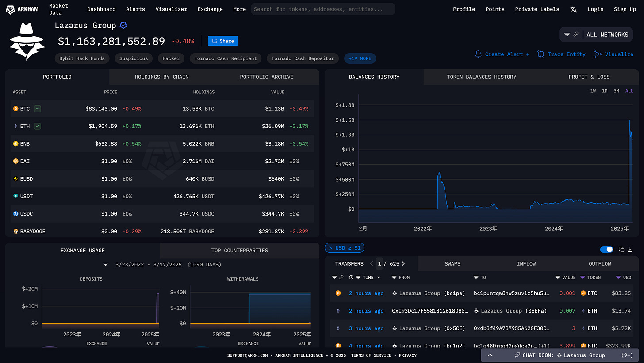This screenshot has height=363, width=644.
Task: Copy transfers using the copy icon
Action: click(x=621, y=250)
